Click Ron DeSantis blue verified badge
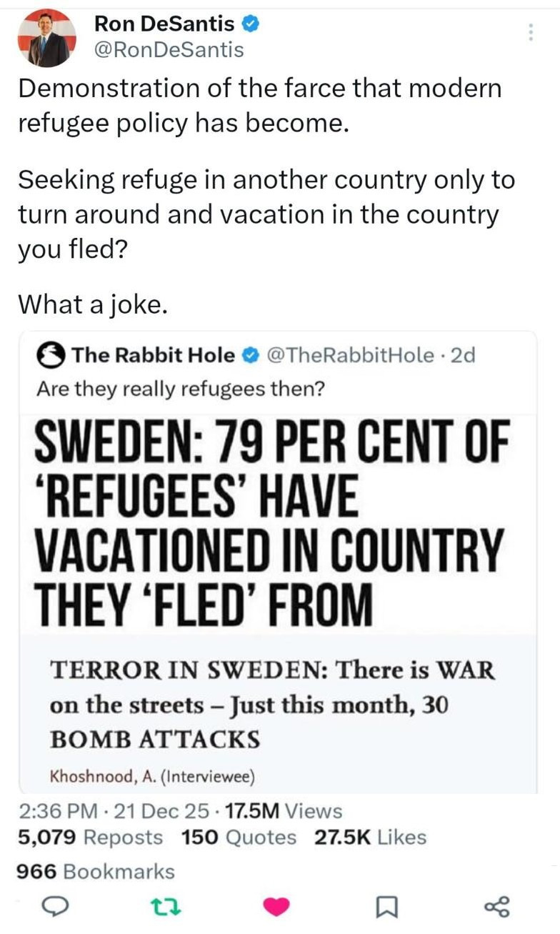 coord(250,24)
